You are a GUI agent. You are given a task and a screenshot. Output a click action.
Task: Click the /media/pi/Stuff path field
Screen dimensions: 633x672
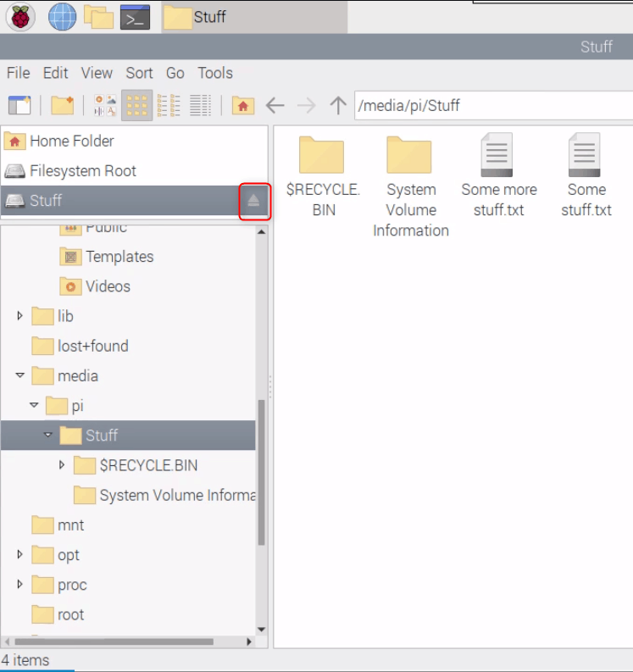point(493,105)
